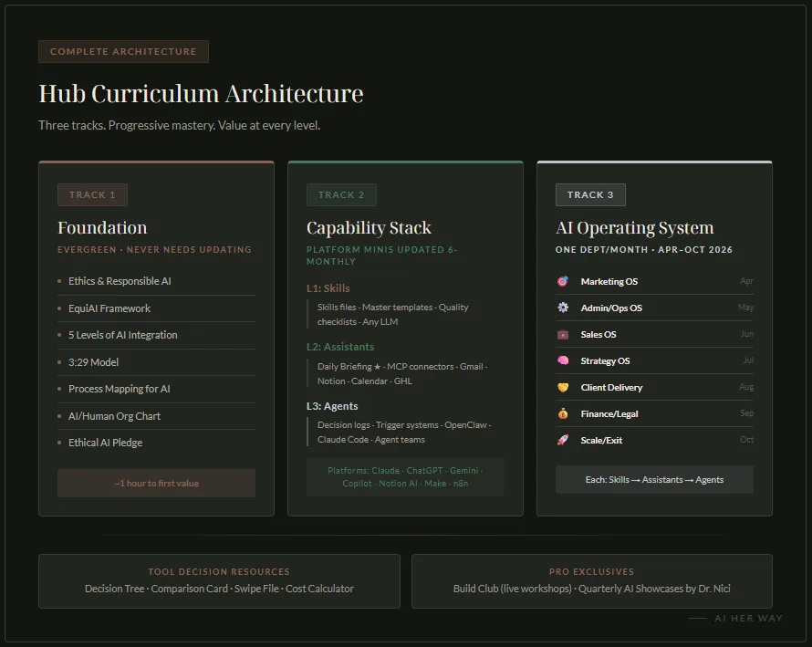
Task: Click the gear icon beside Admin/Ops OS
Action: (563, 308)
